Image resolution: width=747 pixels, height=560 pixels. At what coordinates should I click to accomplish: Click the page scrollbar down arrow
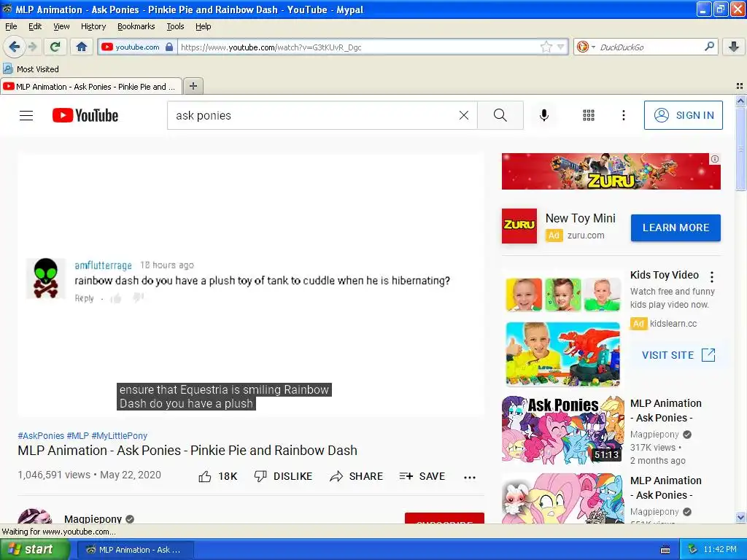point(740,518)
